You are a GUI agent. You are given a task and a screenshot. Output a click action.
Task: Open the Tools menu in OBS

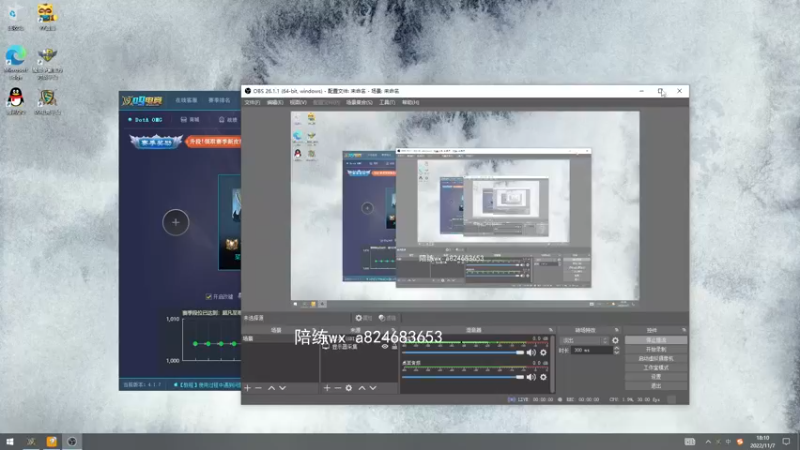pyautogui.click(x=387, y=103)
